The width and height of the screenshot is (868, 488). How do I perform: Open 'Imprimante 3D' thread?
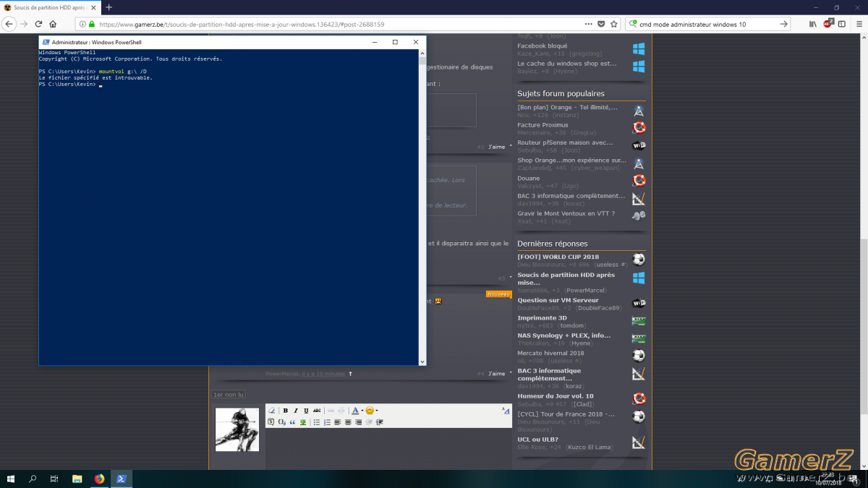[x=542, y=317]
